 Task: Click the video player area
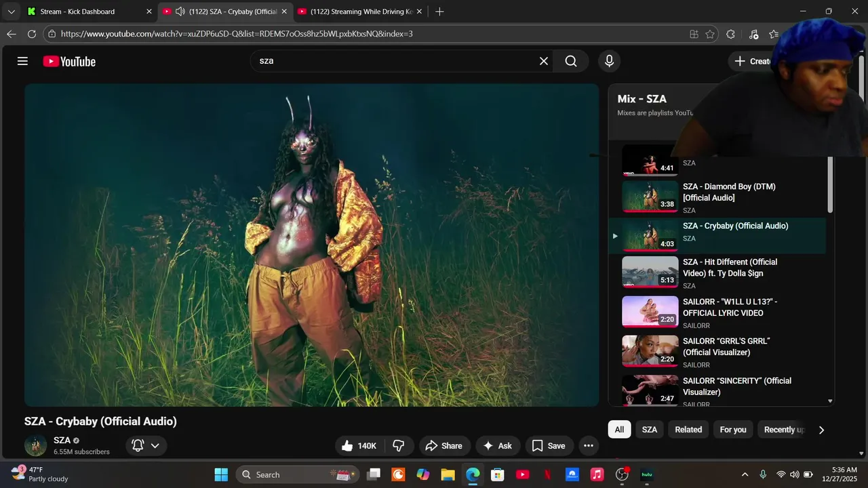tap(312, 245)
